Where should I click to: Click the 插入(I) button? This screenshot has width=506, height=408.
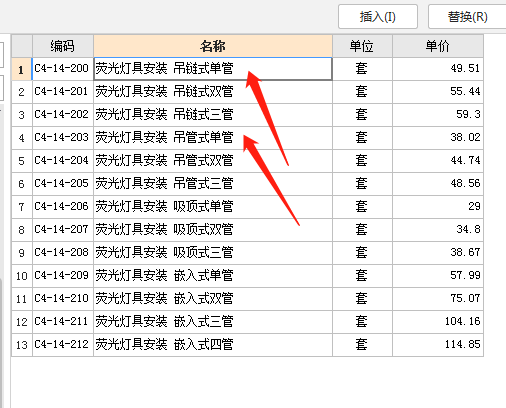(378, 16)
